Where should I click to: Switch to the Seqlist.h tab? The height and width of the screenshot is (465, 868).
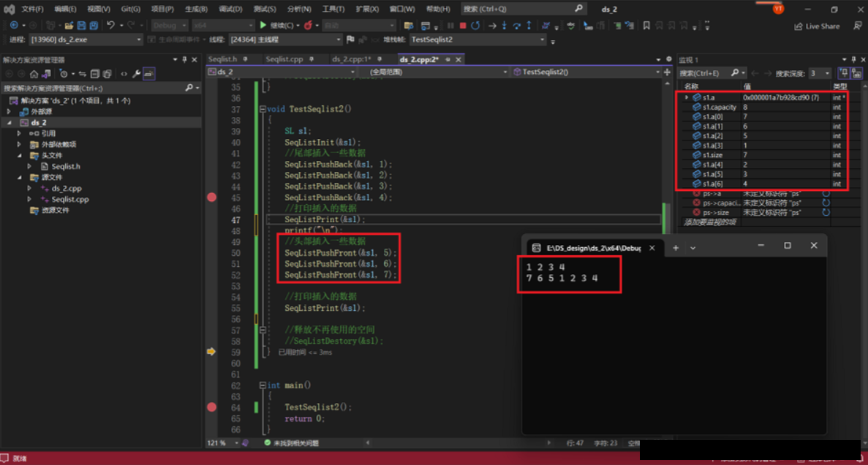pyautogui.click(x=223, y=59)
